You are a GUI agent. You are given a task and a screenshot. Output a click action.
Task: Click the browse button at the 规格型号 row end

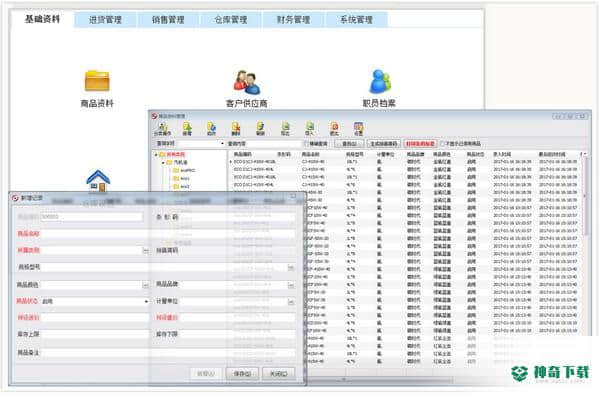point(291,268)
